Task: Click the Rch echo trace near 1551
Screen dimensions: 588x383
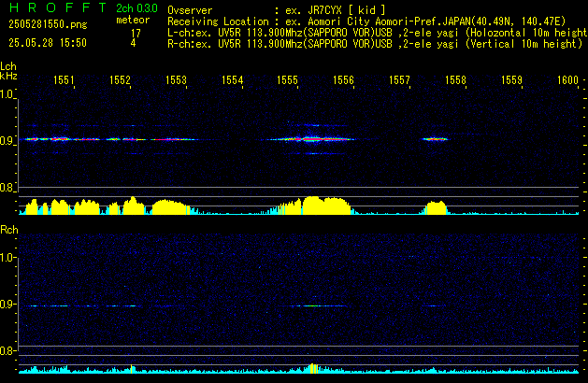Action: 50,305
